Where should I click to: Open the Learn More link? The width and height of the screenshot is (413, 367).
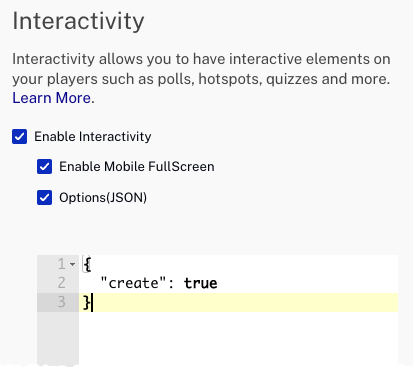pyautogui.click(x=52, y=98)
